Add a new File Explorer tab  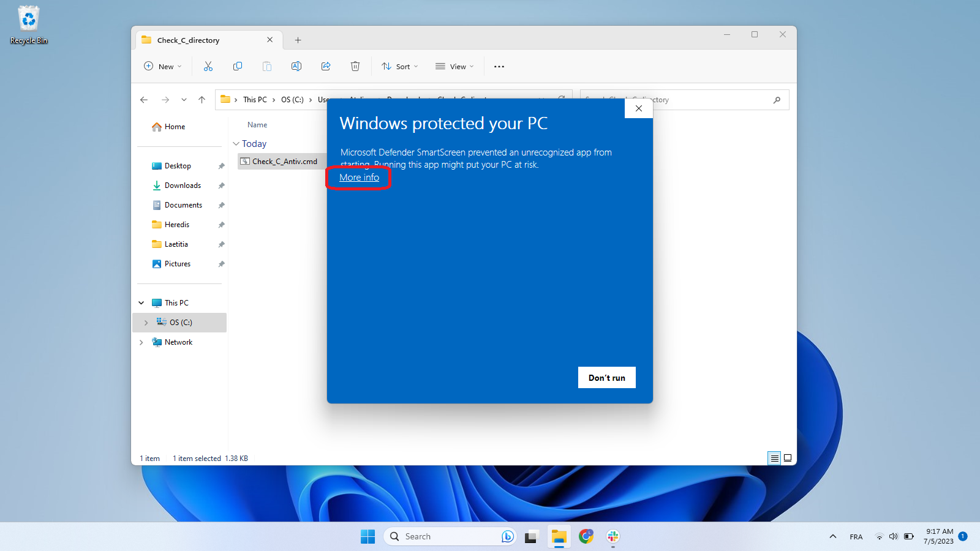(x=298, y=40)
